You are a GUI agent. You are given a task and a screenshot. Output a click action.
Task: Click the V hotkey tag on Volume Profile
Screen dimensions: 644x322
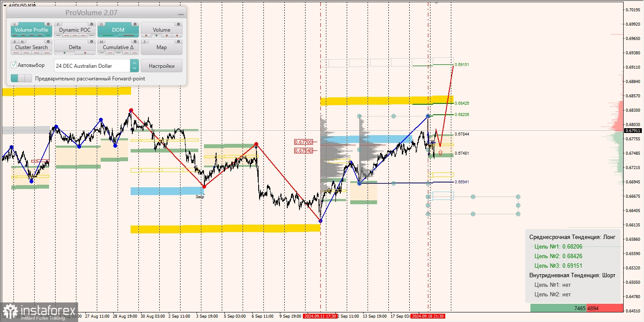15,24
